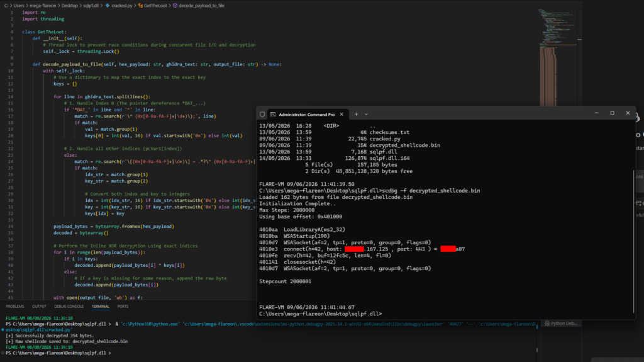The width and height of the screenshot is (644, 362).
Task: Open the sqlpf.dll breadcrumb folder
Action: (x=91, y=6)
